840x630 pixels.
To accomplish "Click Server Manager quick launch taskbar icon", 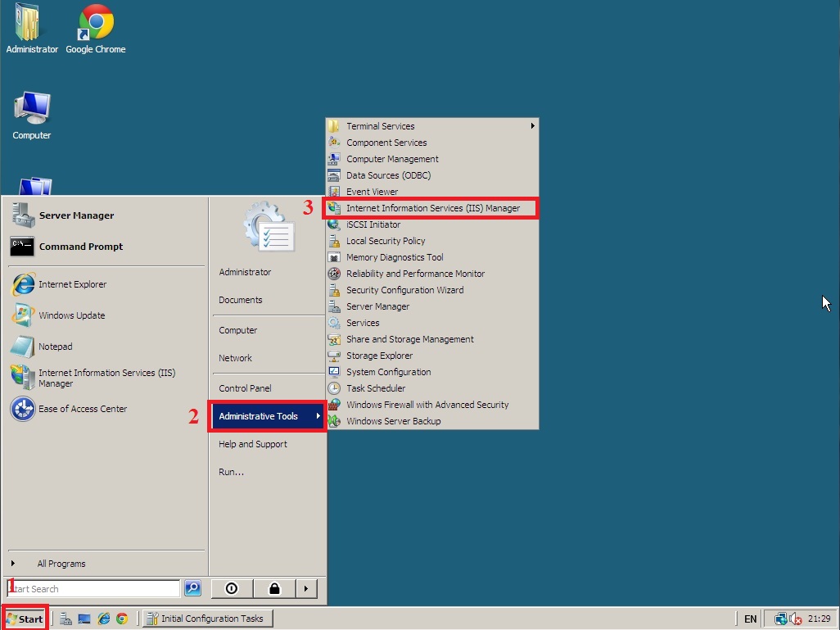I will [x=65, y=619].
